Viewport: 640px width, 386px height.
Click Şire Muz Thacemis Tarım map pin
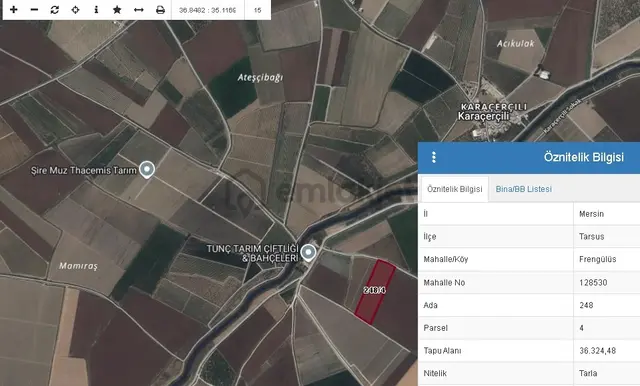click(147, 170)
